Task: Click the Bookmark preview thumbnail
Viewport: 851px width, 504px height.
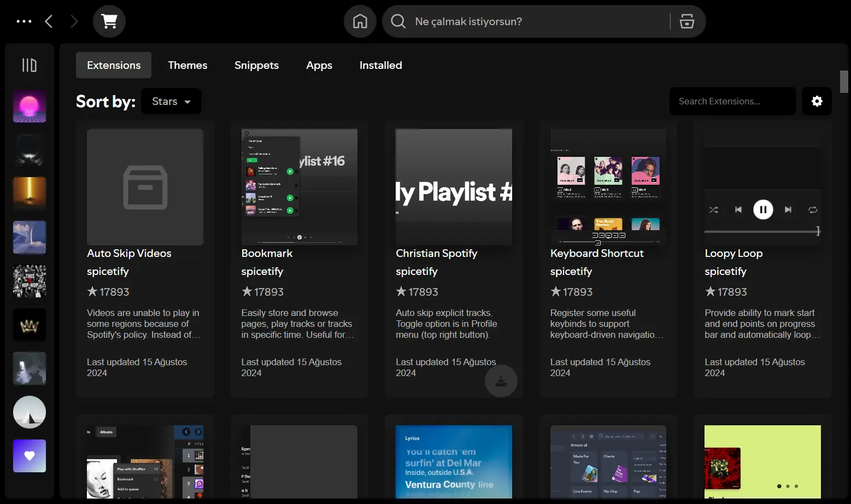Action: tap(300, 187)
